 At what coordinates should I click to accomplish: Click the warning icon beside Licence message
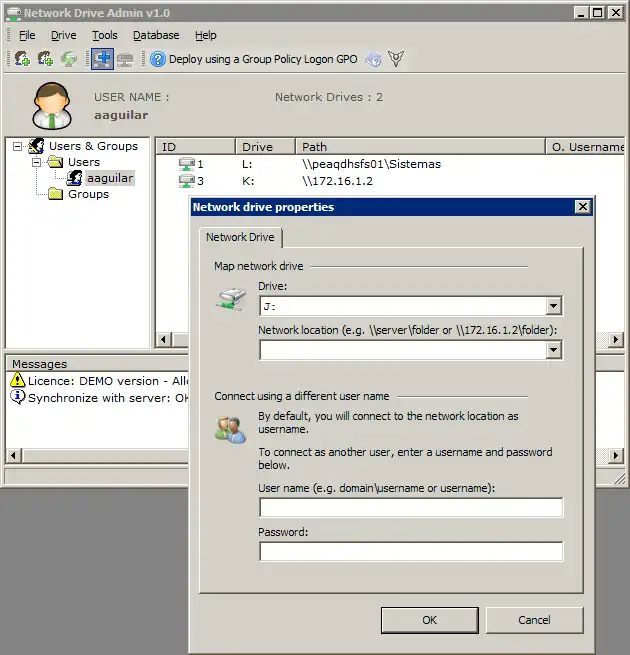(x=18, y=381)
